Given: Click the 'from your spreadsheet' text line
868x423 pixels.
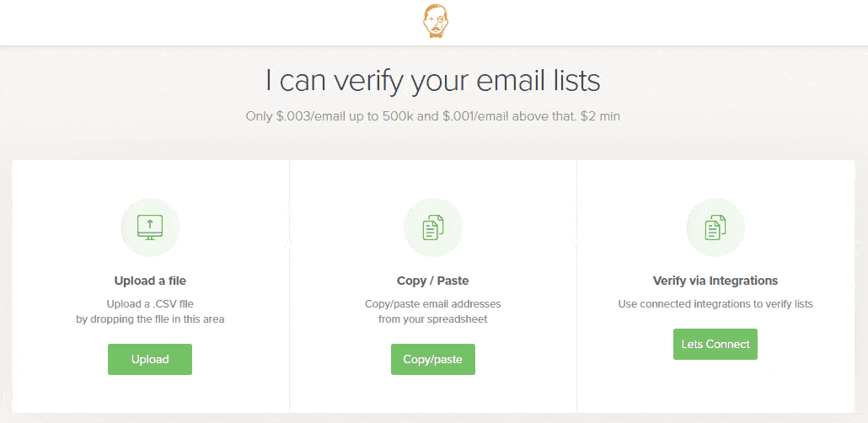Looking at the screenshot, I should pos(433,319).
